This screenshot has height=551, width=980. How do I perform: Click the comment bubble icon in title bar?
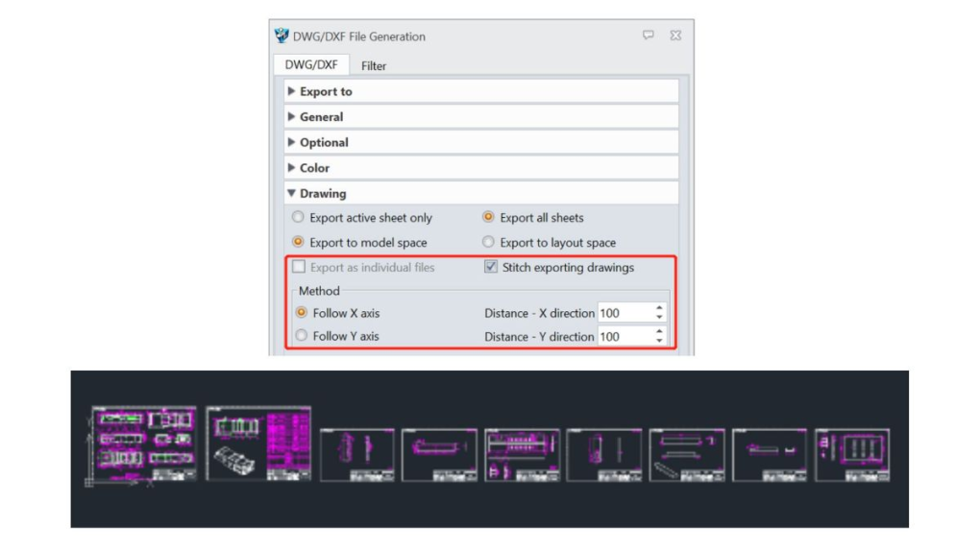pos(649,35)
